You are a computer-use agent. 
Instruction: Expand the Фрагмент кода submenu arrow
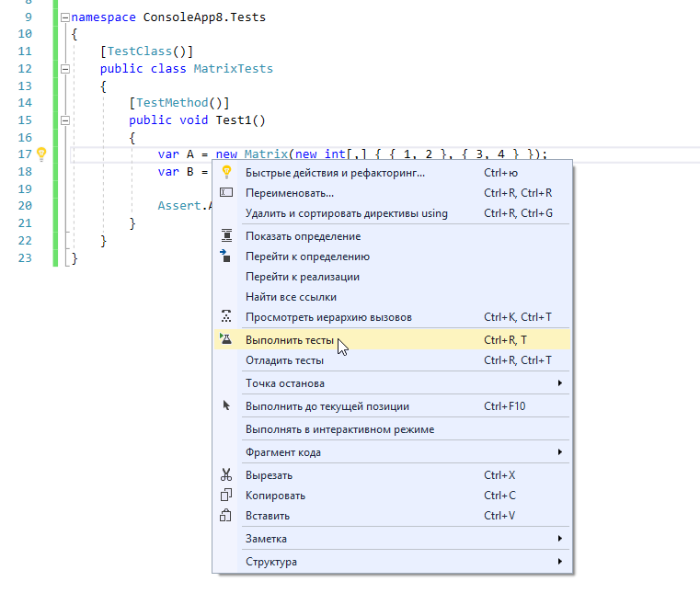coord(560,452)
